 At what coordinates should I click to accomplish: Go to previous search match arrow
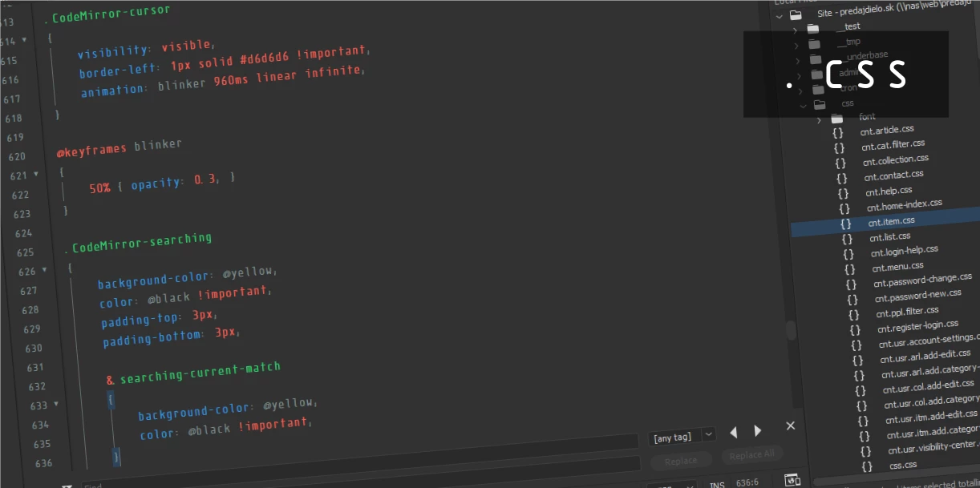(x=733, y=432)
